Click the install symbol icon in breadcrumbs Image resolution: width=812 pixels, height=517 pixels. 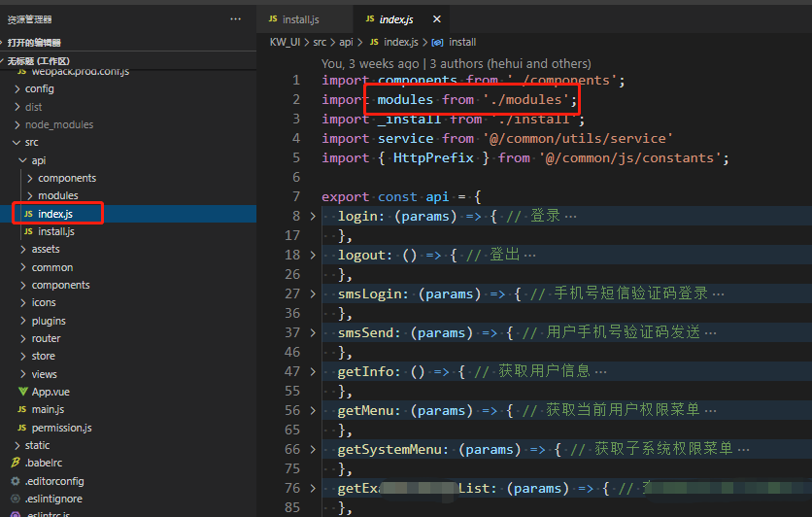pyautogui.click(x=437, y=43)
